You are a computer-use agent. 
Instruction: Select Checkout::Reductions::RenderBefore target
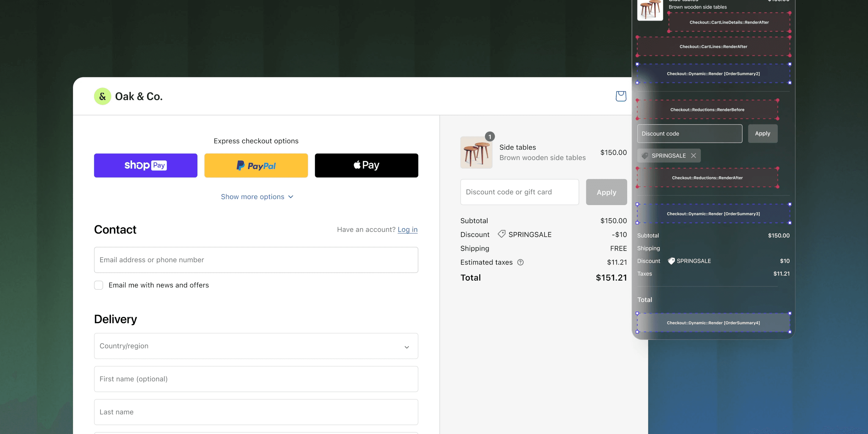[707, 109]
